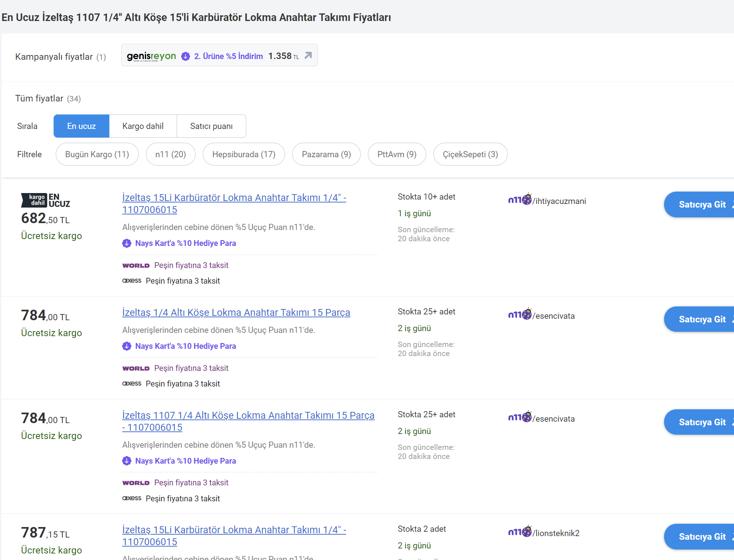Open İzeltaş 1107 1/4 Altı Köşe listing link

[248, 421]
